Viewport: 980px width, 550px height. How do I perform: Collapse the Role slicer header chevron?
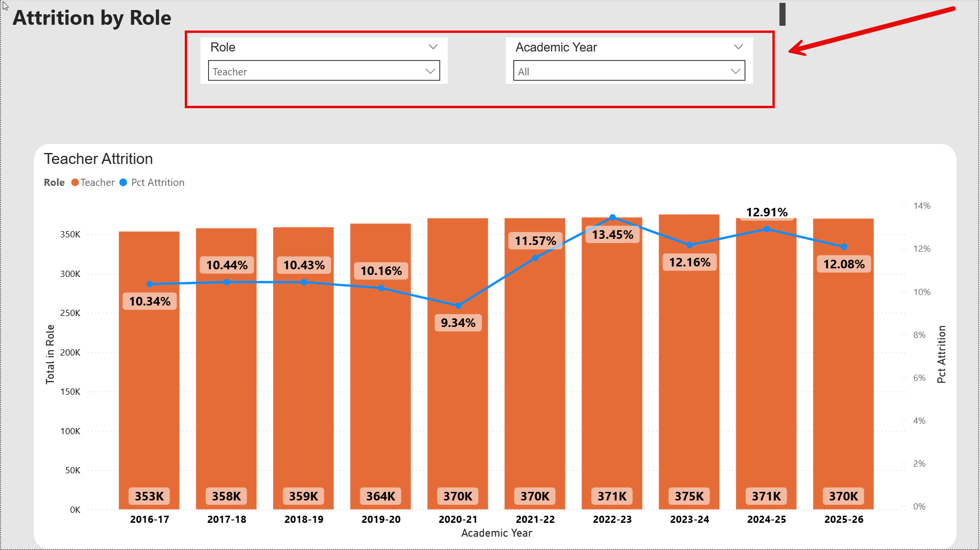pos(433,47)
